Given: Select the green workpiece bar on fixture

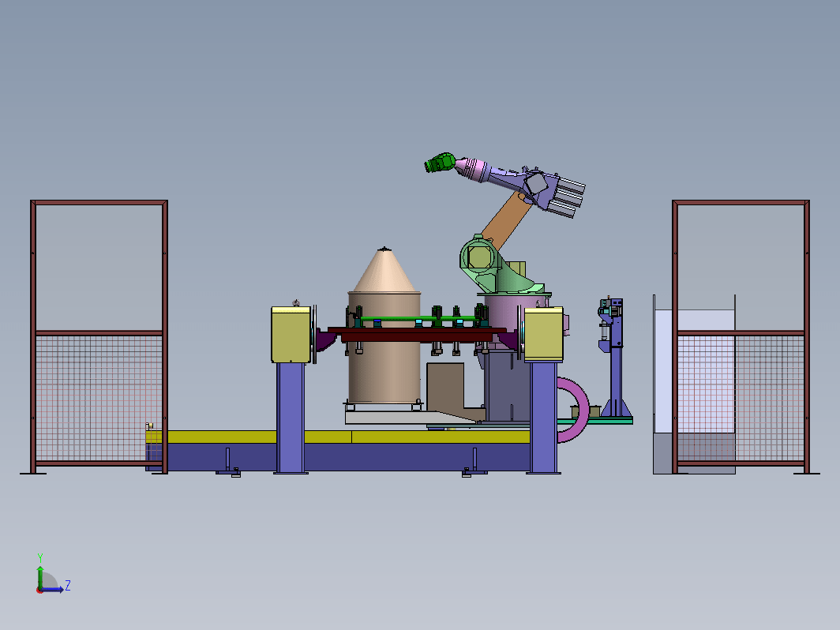Looking at the screenshot, I should (419, 319).
